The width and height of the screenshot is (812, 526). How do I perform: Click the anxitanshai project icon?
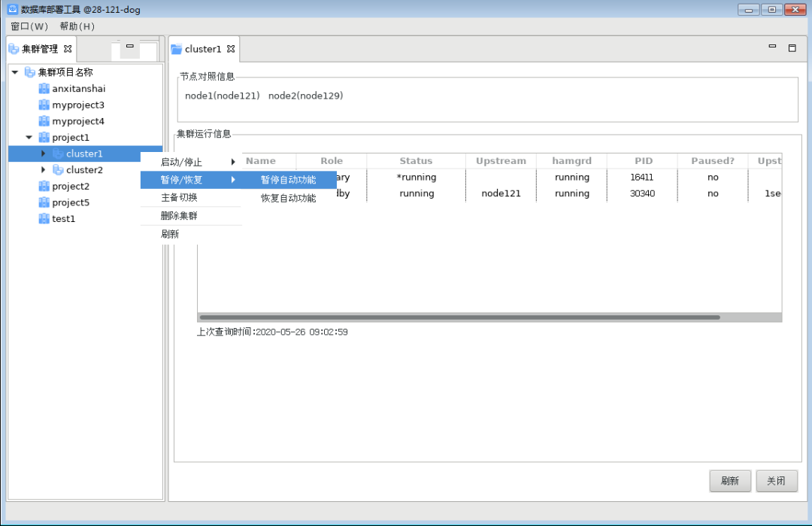click(x=44, y=89)
